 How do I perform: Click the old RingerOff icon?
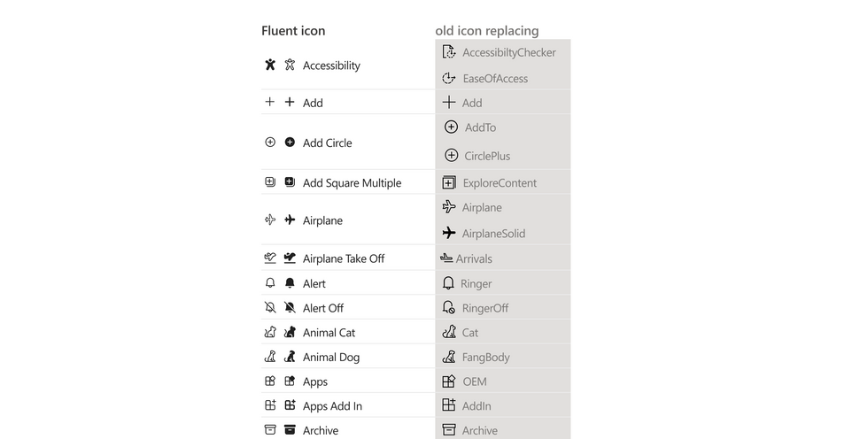pos(449,307)
